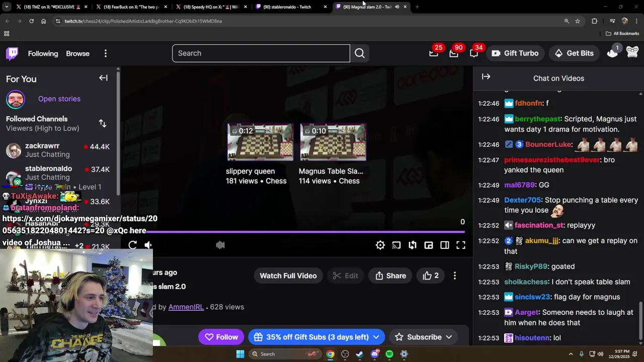The width and height of the screenshot is (644, 362).
Task: Play the Magnus Table Slam clip thumbnail
Action: click(333, 142)
